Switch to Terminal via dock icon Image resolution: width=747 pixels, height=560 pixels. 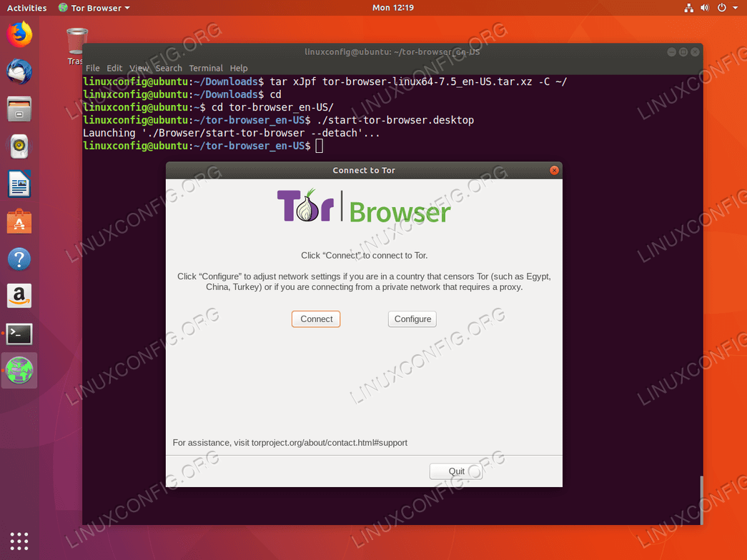coord(19,334)
